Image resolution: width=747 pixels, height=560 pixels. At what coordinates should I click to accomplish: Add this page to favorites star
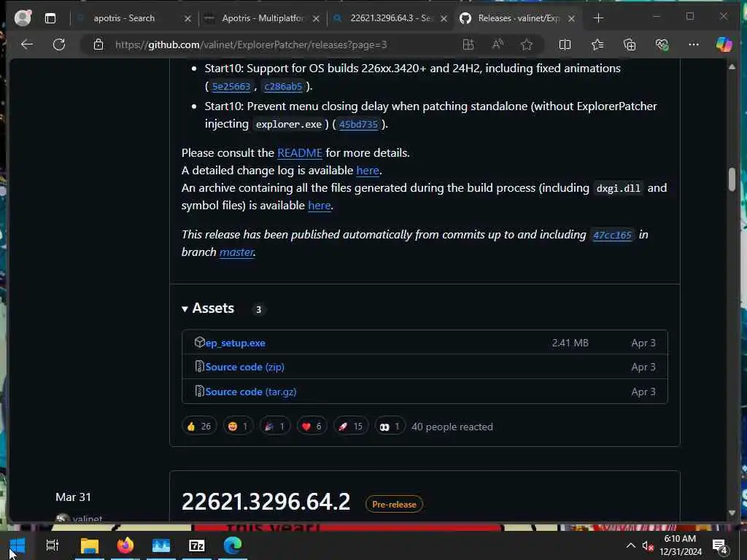click(527, 44)
